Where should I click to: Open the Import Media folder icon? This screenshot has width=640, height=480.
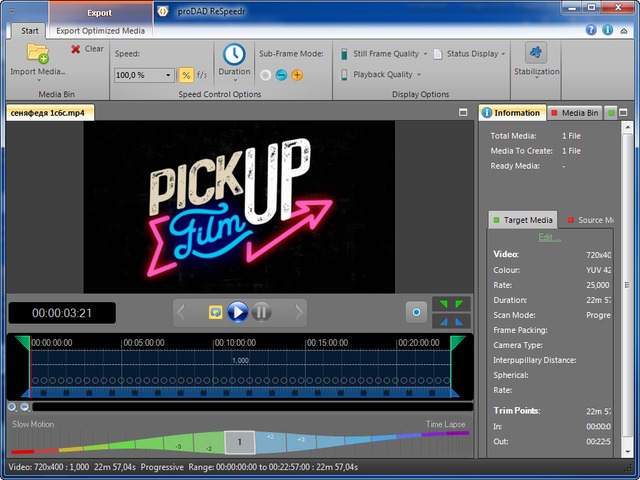[38, 53]
